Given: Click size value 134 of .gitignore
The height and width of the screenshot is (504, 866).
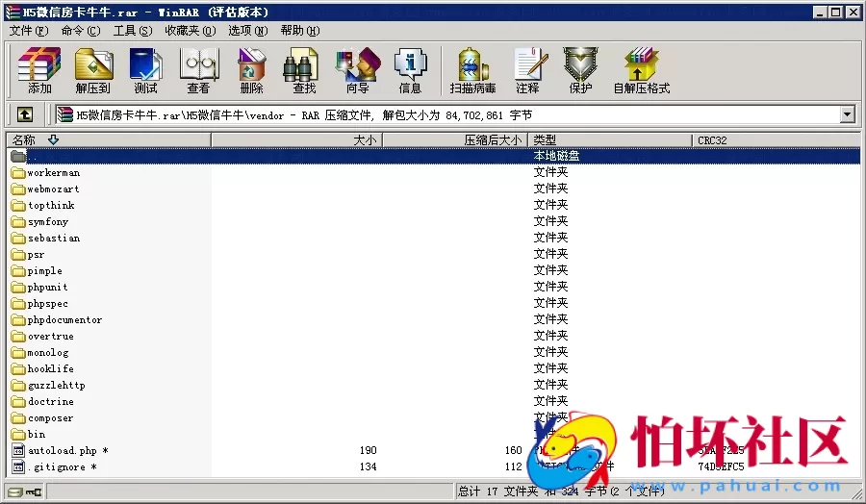Looking at the screenshot, I should tap(368, 467).
